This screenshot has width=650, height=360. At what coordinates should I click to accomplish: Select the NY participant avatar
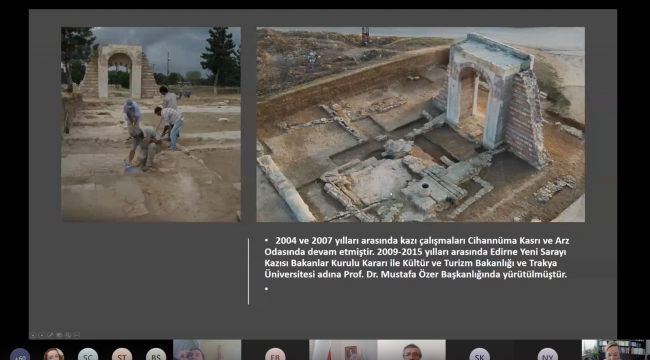[x=548, y=355]
